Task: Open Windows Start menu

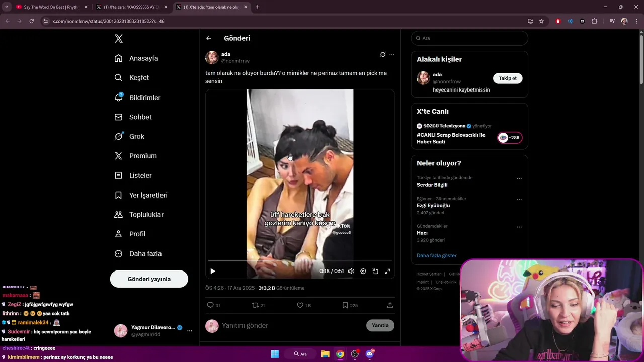Action: click(275, 354)
